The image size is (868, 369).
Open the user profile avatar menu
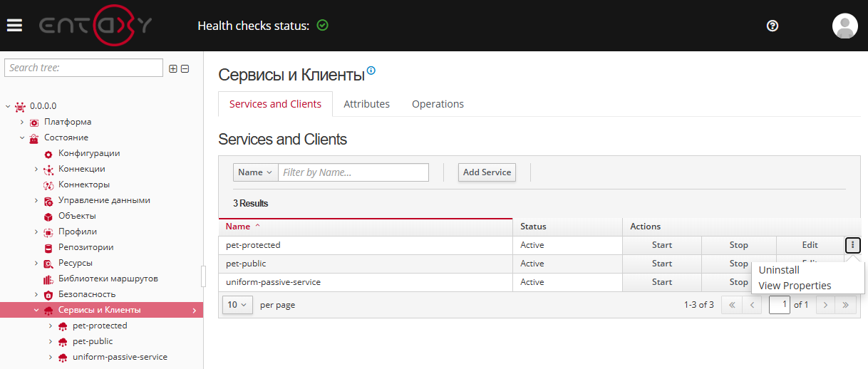point(844,26)
